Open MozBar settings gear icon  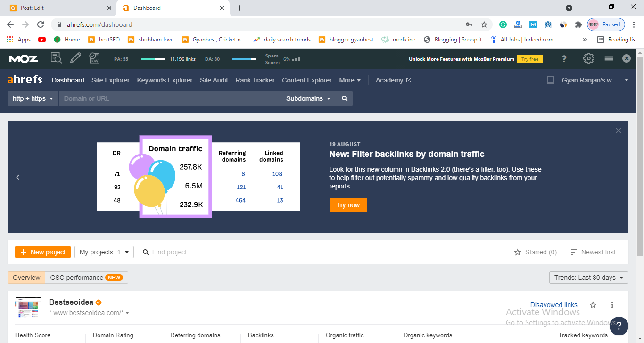coord(588,59)
